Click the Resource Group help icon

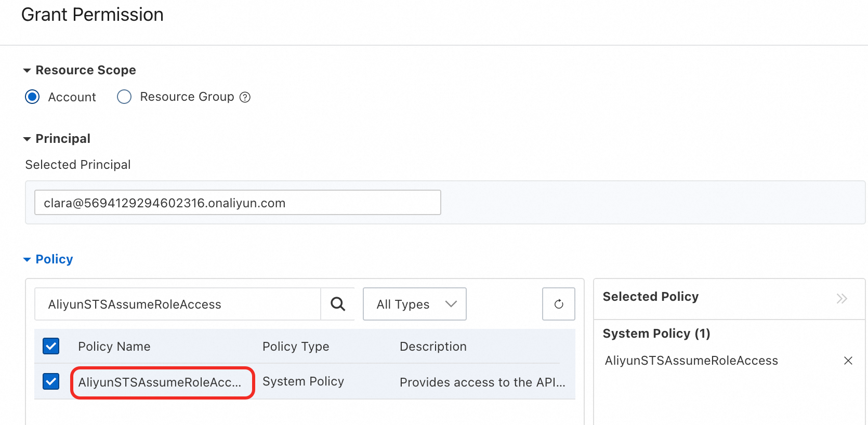coord(245,97)
